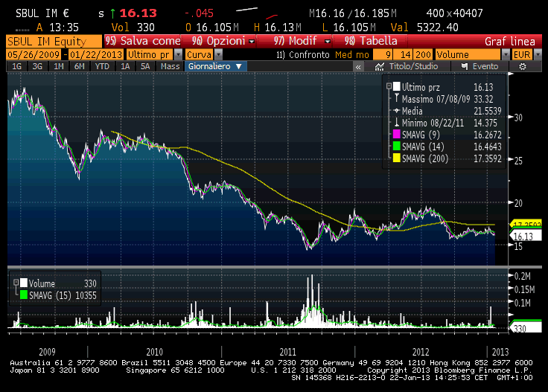The width and height of the screenshot is (548, 392).
Task: Select the YTD time range tab
Action: 101,66
